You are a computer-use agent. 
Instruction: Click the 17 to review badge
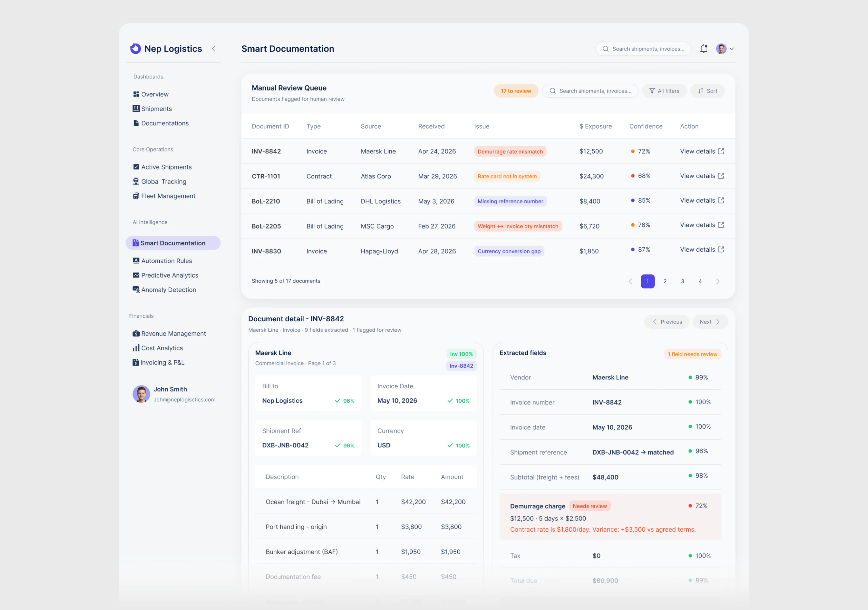516,91
